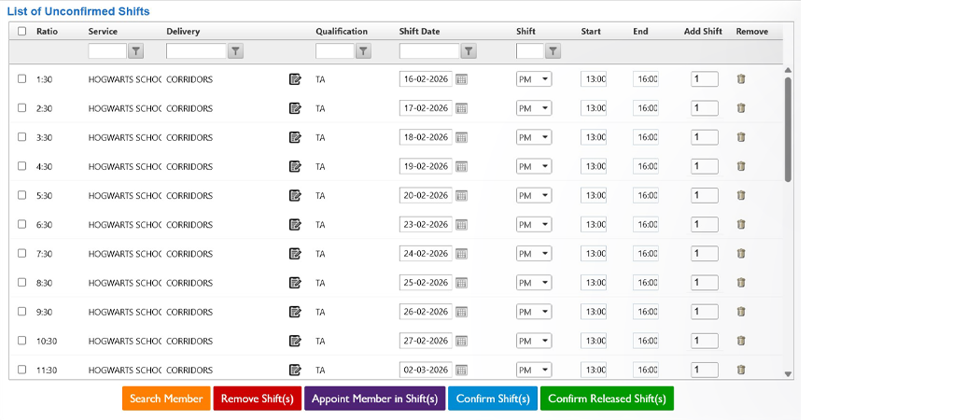Click the Service column filter icon

(x=135, y=51)
